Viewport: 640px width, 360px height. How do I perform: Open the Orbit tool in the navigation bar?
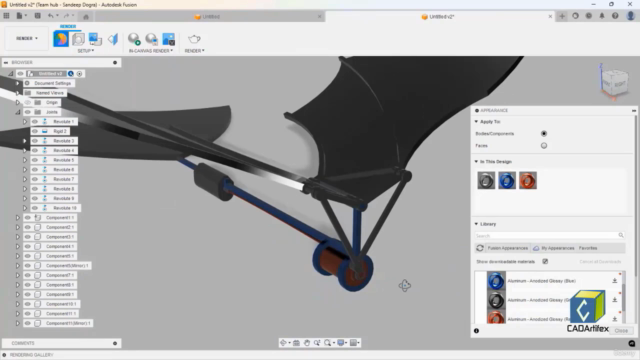point(283,343)
